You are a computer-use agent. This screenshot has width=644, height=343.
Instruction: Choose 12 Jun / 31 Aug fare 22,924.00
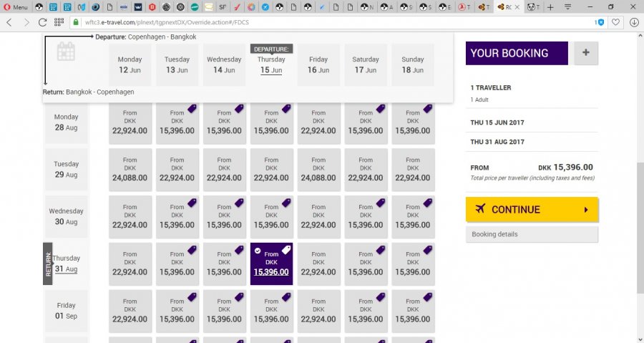coord(130,264)
